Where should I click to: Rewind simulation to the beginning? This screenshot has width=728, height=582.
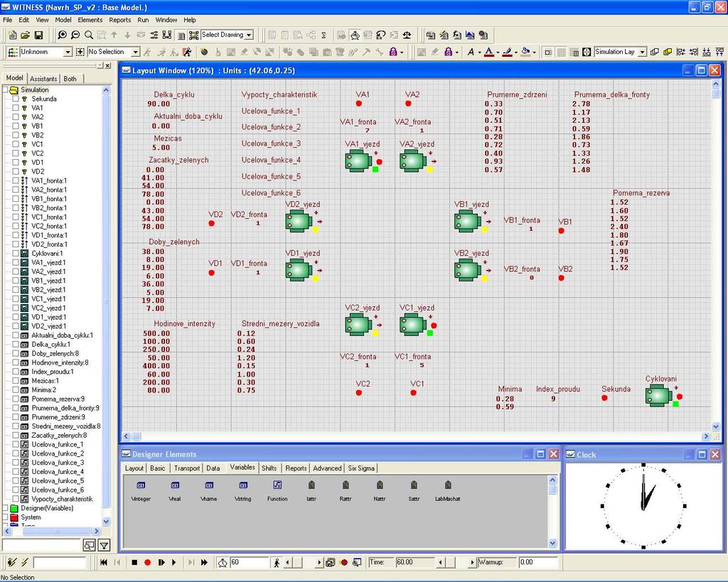(104, 563)
